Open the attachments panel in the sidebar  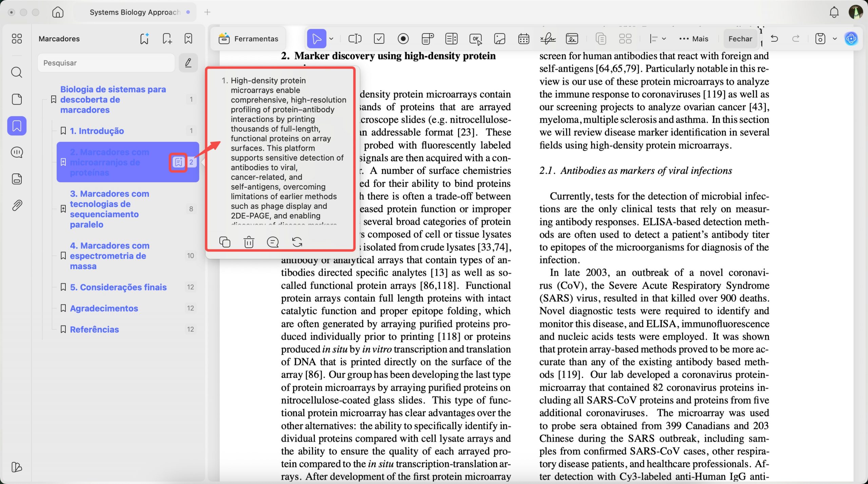pos(17,205)
